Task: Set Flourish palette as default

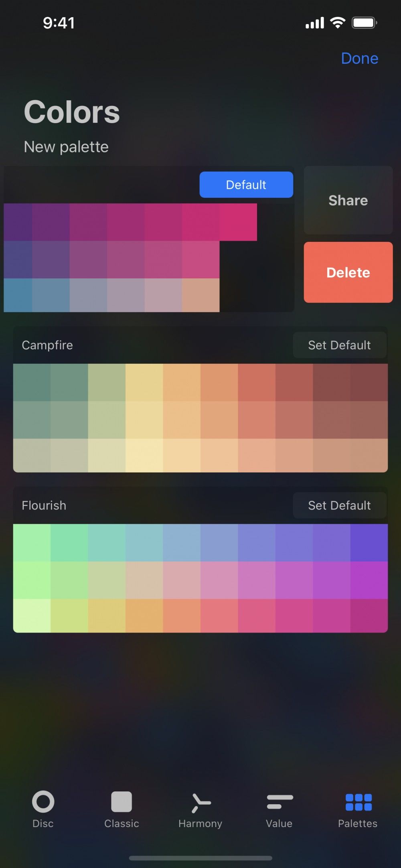Action: click(x=340, y=505)
